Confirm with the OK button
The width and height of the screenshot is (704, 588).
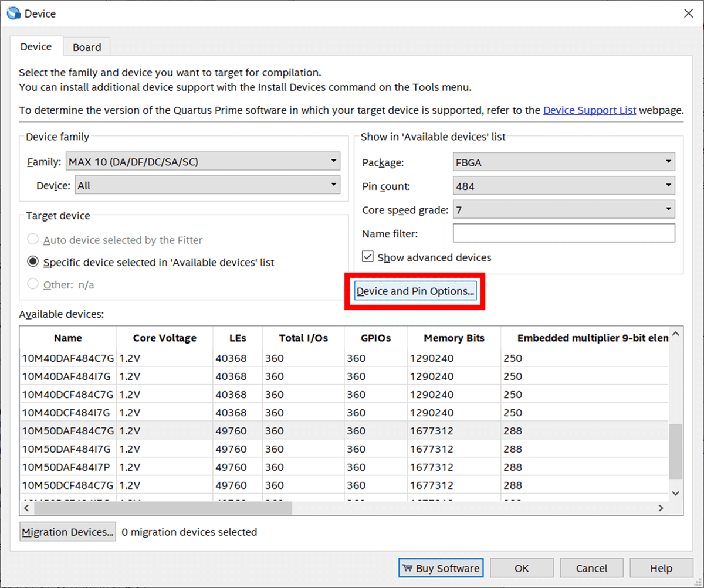click(522, 568)
